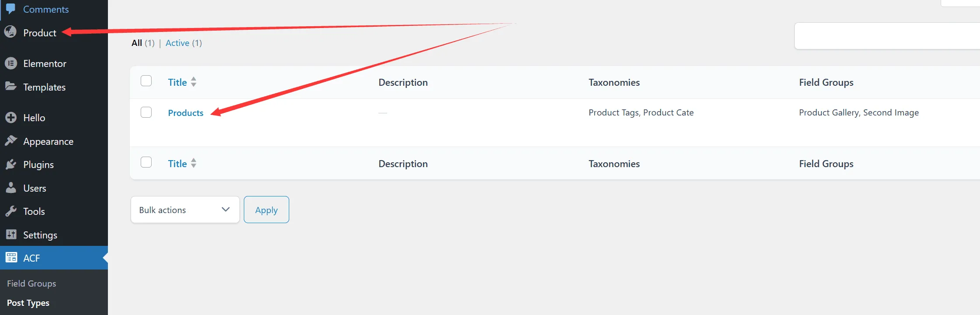Check the Products row checkbox
This screenshot has height=315, width=980.
(146, 112)
